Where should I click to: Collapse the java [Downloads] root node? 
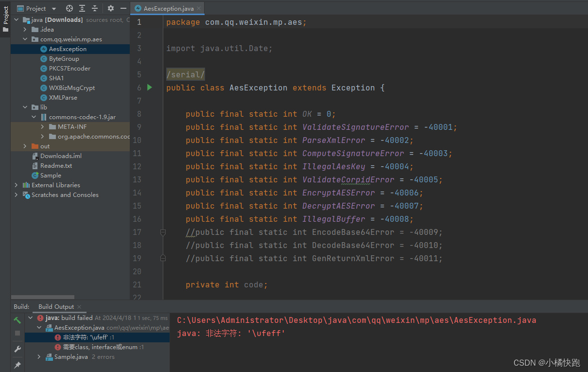pyautogui.click(x=16, y=20)
